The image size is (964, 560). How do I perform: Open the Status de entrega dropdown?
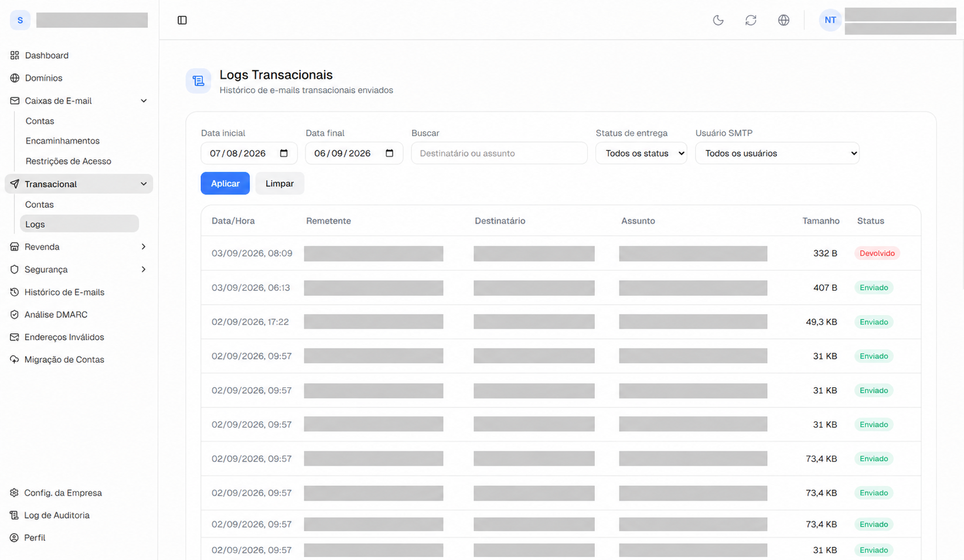coord(641,153)
